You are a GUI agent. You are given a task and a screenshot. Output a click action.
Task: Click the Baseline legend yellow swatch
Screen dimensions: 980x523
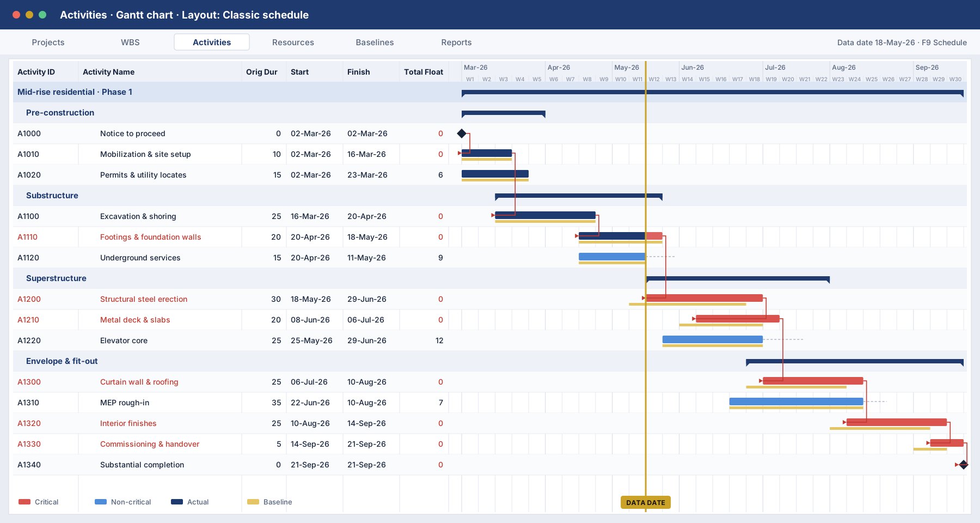[253, 502]
